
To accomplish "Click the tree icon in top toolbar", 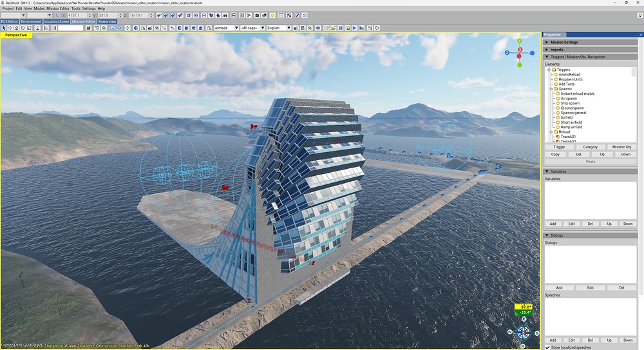I will click(x=218, y=15).
